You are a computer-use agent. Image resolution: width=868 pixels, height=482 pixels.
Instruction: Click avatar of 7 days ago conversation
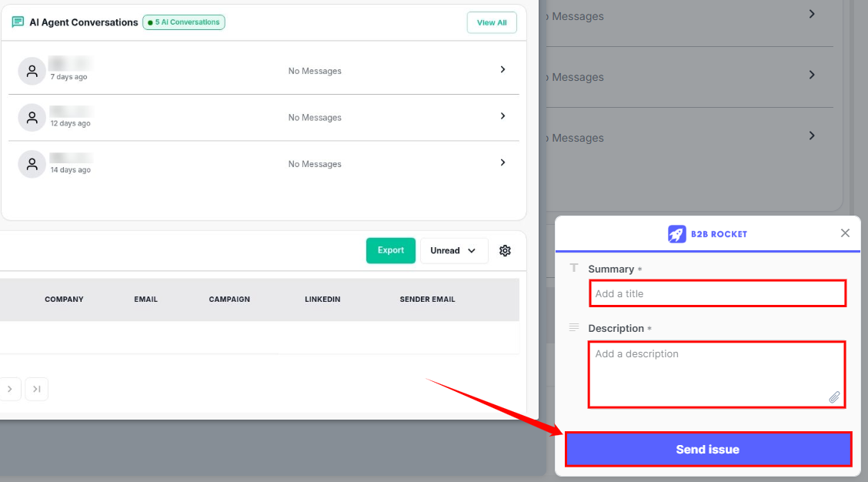tap(32, 71)
